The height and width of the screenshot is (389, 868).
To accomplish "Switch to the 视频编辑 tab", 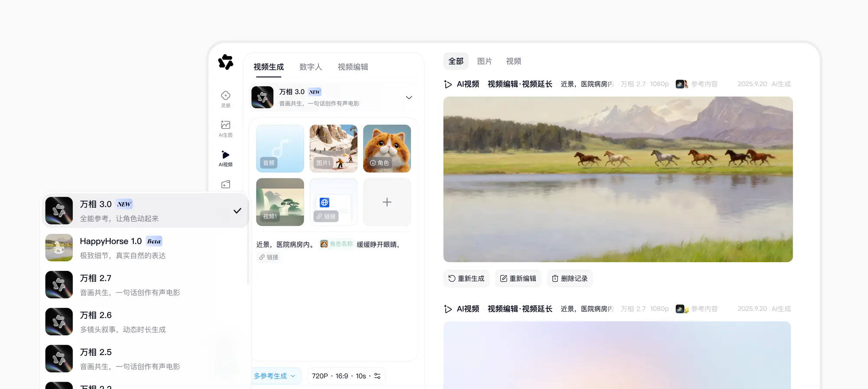I will 353,67.
